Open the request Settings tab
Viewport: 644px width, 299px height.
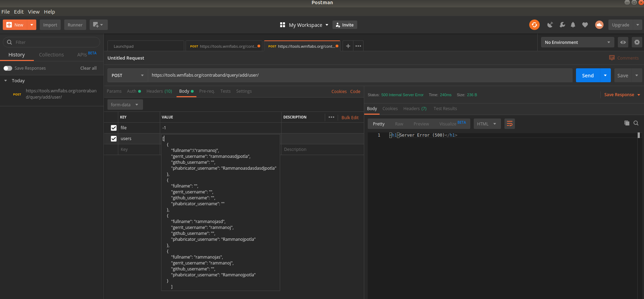pyautogui.click(x=244, y=91)
